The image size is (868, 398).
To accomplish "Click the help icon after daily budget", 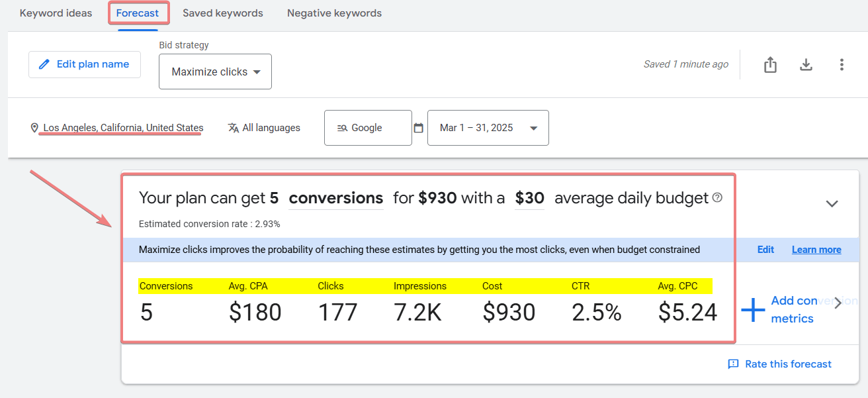I will [717, 198].
